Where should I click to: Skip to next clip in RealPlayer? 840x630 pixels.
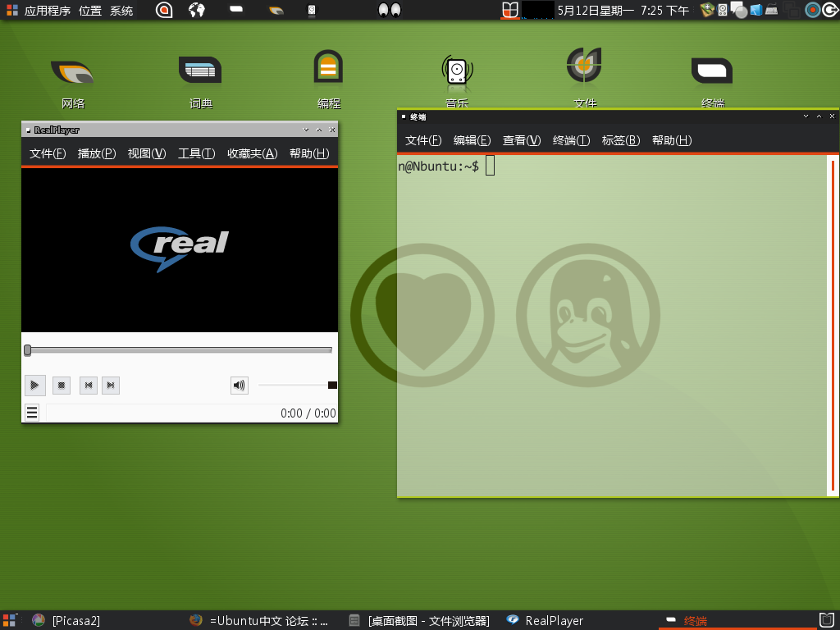(x=111, y=386)
